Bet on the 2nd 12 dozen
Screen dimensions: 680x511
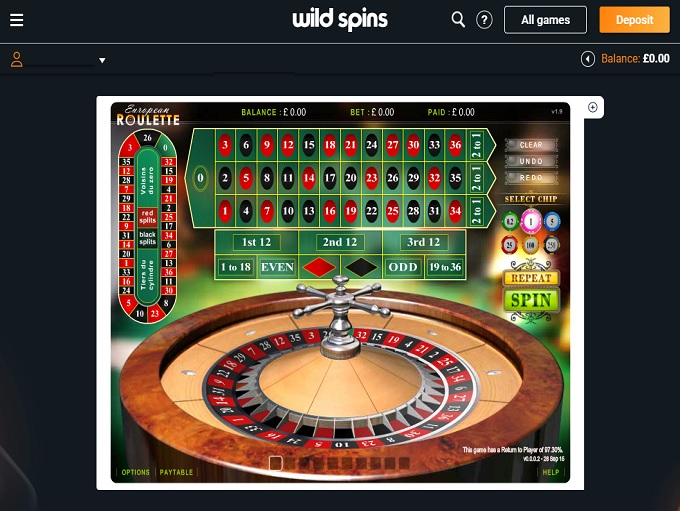[340, 242]
